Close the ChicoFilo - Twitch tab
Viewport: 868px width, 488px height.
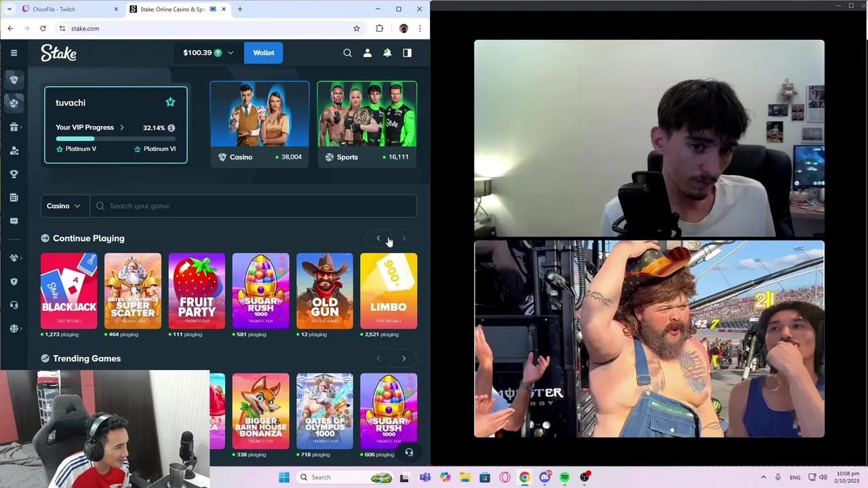[x=116, y=9]
